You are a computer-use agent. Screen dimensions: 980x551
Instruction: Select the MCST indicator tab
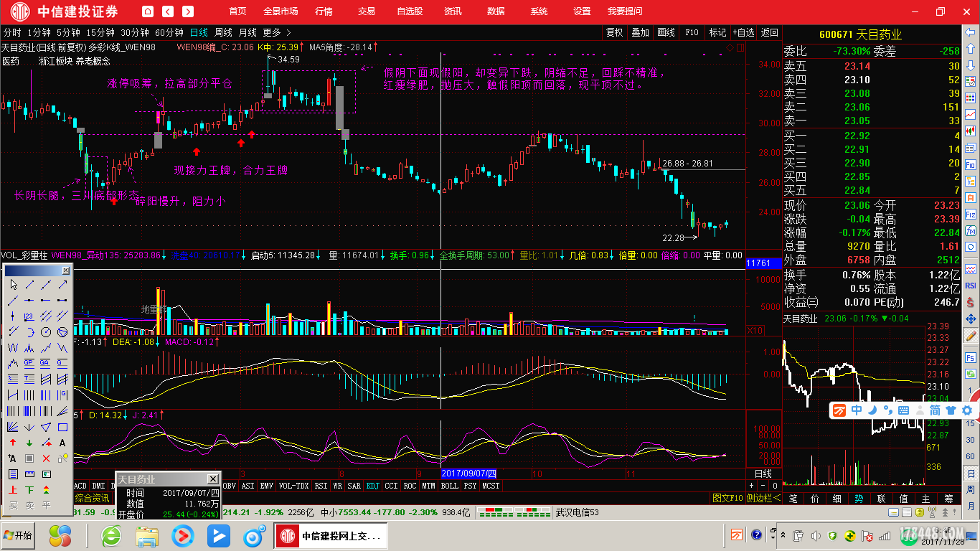(491, 486)
